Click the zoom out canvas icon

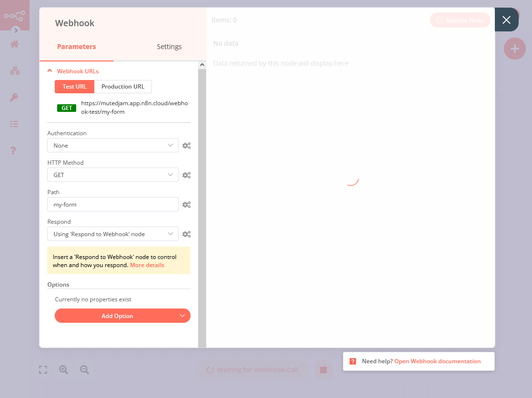coord(84,369)
